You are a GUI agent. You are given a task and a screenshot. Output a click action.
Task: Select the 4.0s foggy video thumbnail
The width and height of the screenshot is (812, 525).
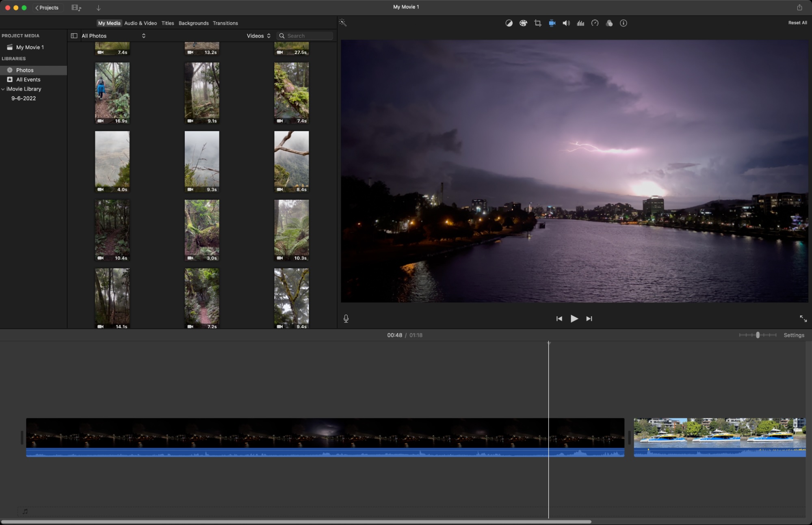click(113, 162)
